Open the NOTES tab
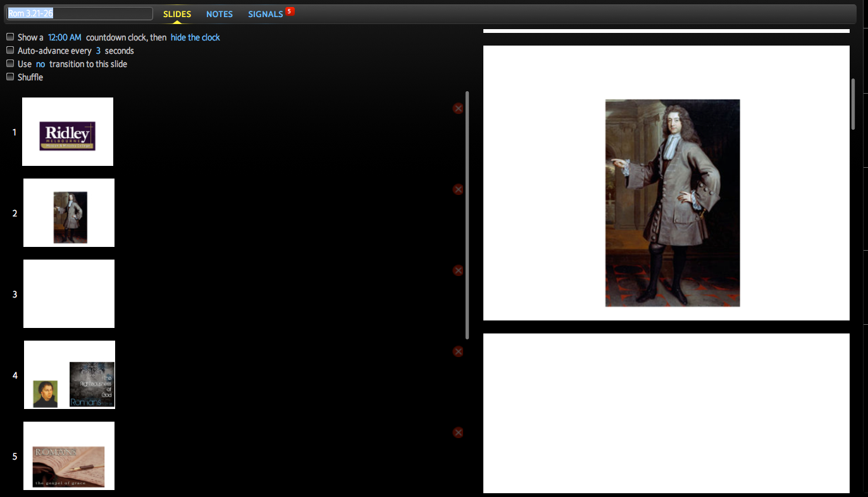Viewport: 868px width, 497px height. click(220, 14)
